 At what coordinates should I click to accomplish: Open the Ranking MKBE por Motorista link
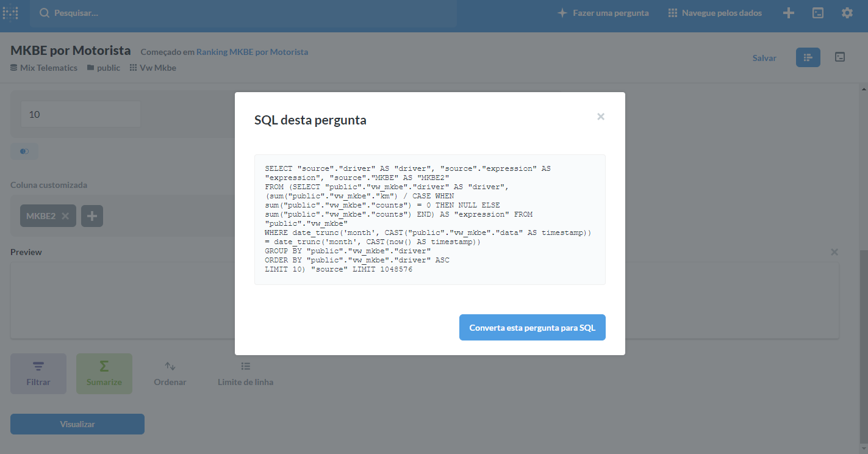pyautogui.click(x=252, y=52)
